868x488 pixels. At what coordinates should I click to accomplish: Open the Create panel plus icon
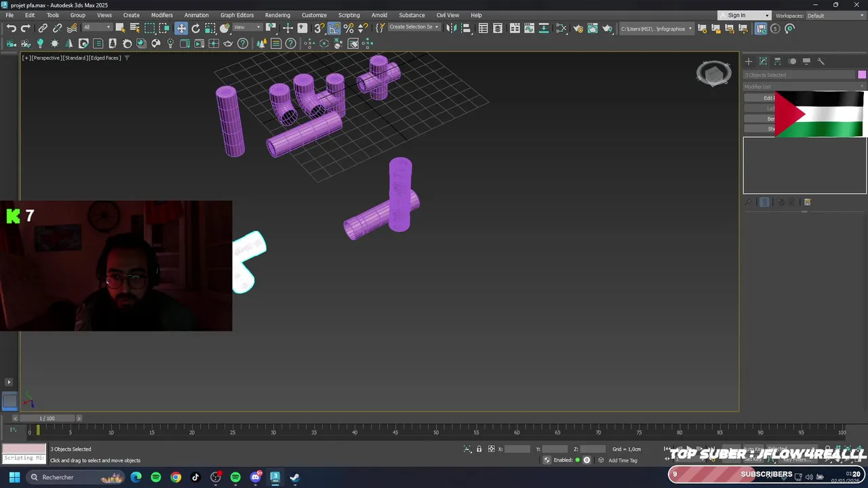pos(749,61)
